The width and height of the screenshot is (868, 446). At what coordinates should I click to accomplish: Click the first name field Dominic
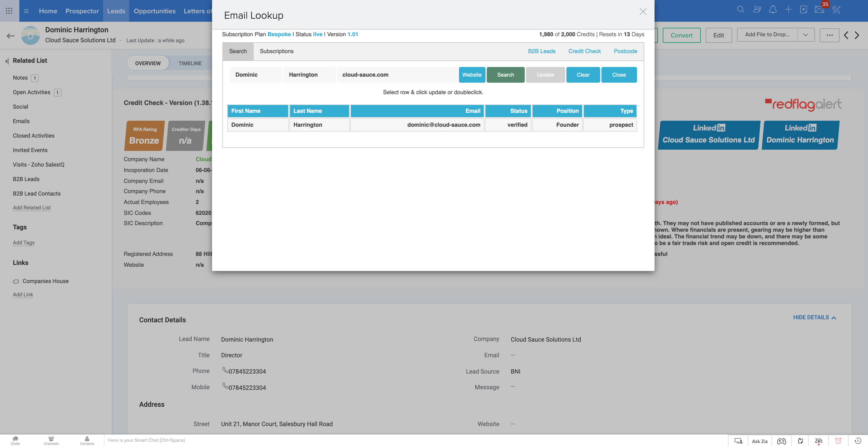256,75
